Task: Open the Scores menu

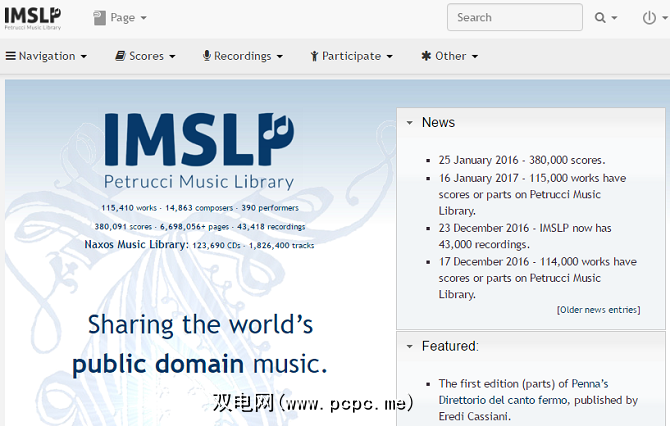Action: pos(145,56)
